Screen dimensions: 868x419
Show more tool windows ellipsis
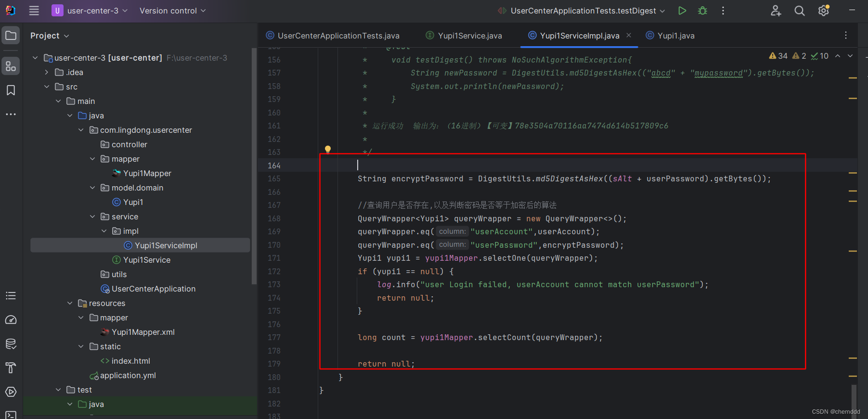tap(11, 114)
